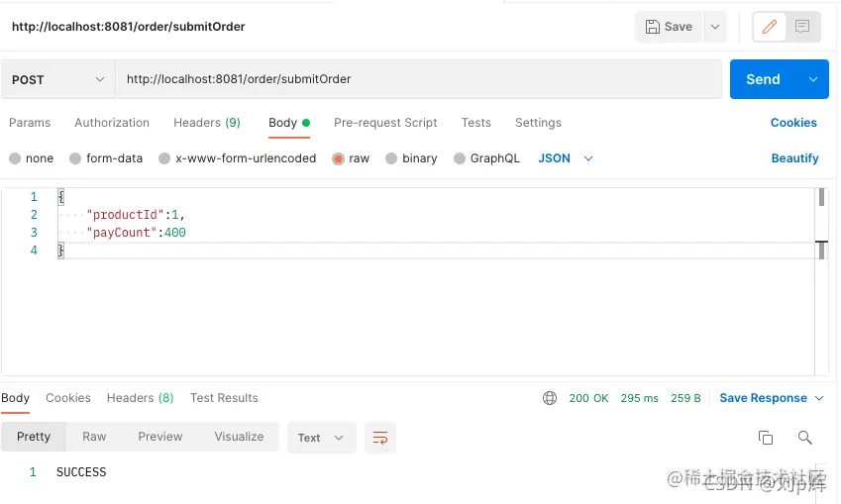Click the request title http://localhost:8081/order/submitOrder

[x=128, y=27]
